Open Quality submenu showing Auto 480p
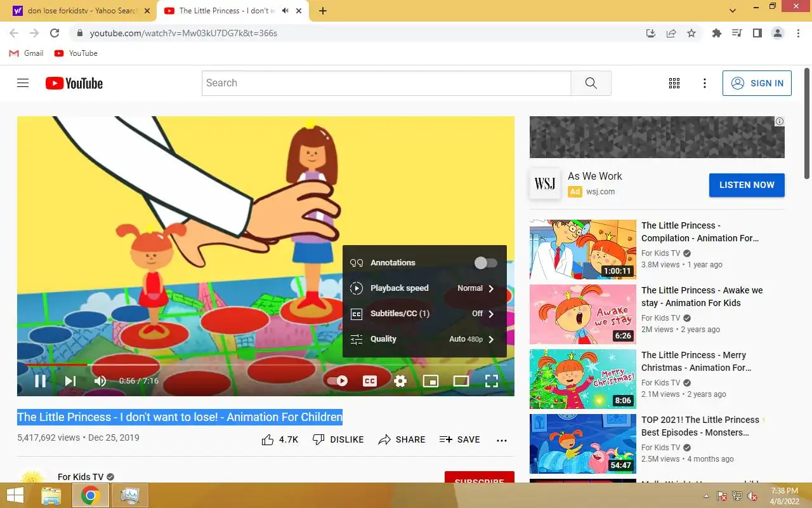The width and height of the screenshot is (812, 508). point(424,339)
